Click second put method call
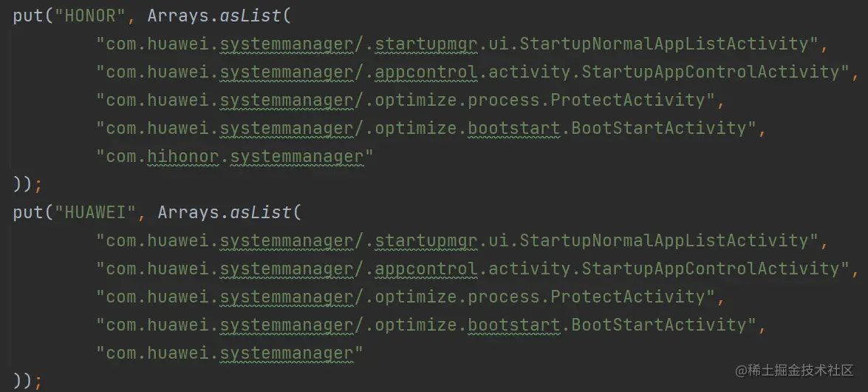 (x=27, y=212)
